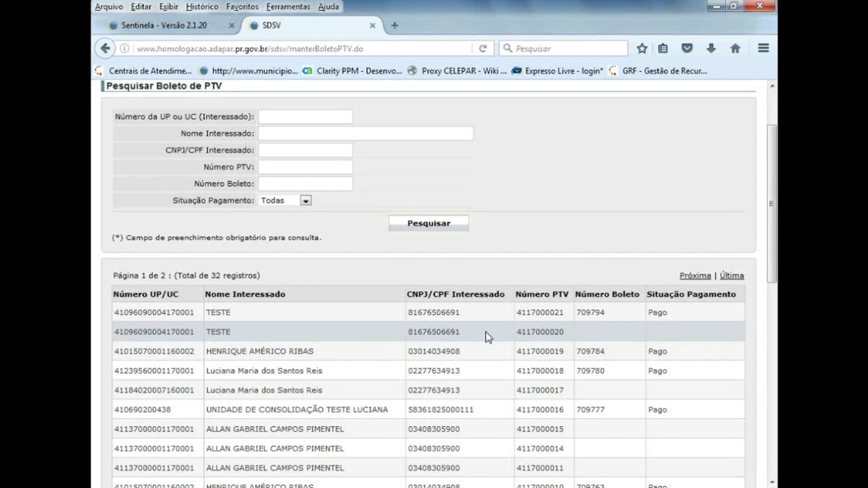Focus the Número PTV field

[x=305, y=167]
